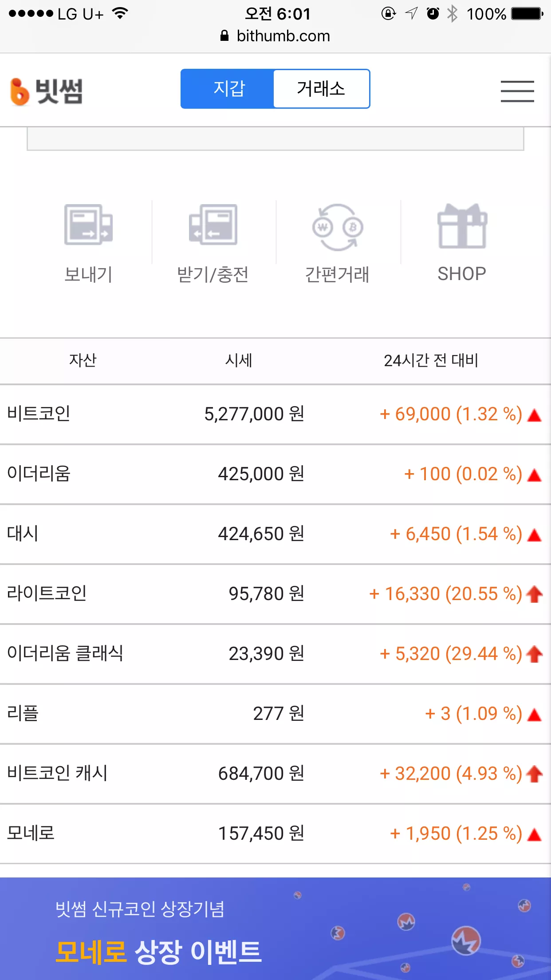Tap the red up arrow beside 라이트코인
The image size is (551, 980).
(x=535, y=594)
